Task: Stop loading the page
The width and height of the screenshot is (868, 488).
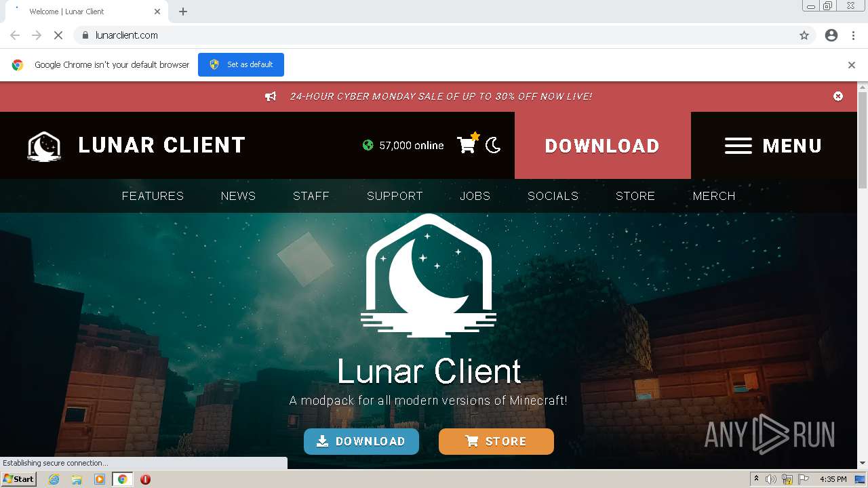Action: [58, 35]
